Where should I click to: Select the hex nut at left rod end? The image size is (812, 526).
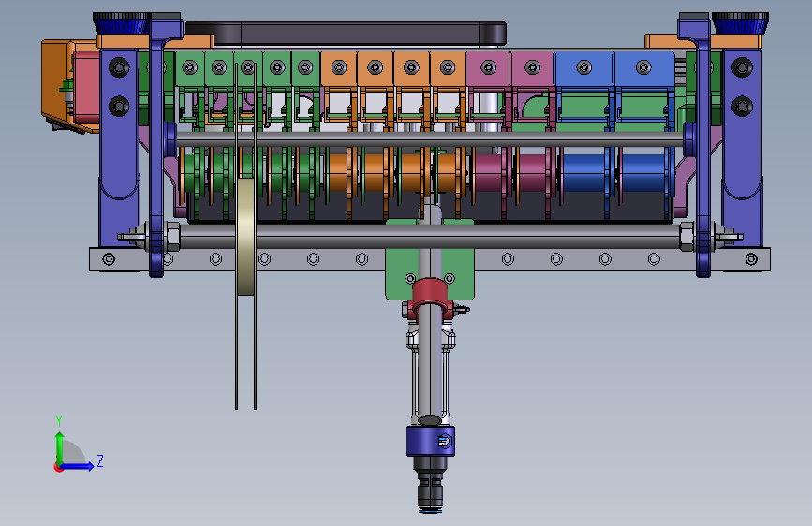[172, 236]
